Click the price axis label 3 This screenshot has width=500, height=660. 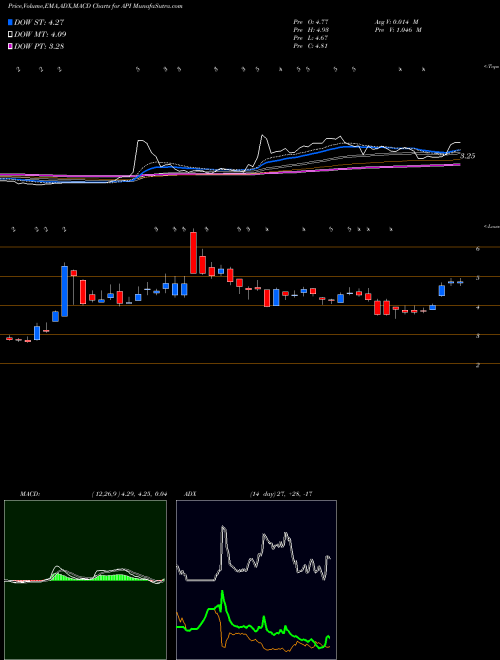click(478, 336)
